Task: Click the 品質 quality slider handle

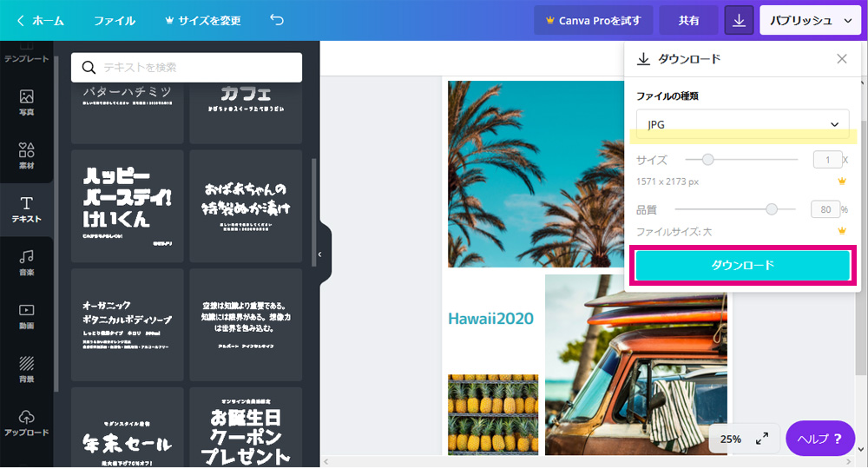Action: (x=771, y=209)
